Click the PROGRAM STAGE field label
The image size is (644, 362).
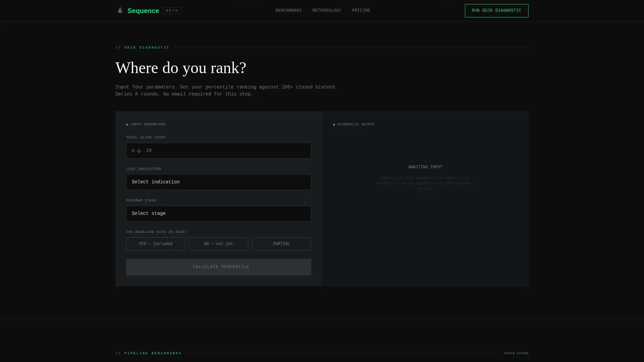(141, 200)
